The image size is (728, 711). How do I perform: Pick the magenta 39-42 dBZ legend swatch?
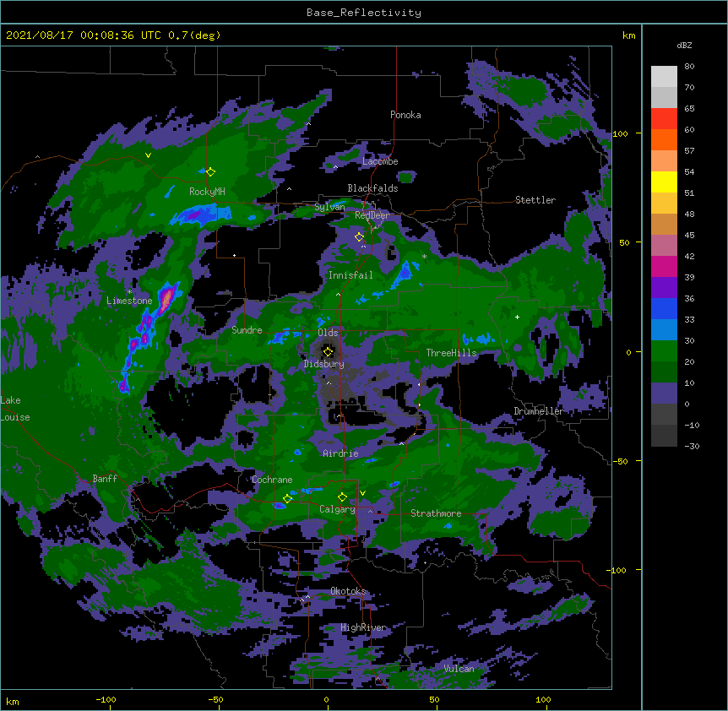[664, 266]
